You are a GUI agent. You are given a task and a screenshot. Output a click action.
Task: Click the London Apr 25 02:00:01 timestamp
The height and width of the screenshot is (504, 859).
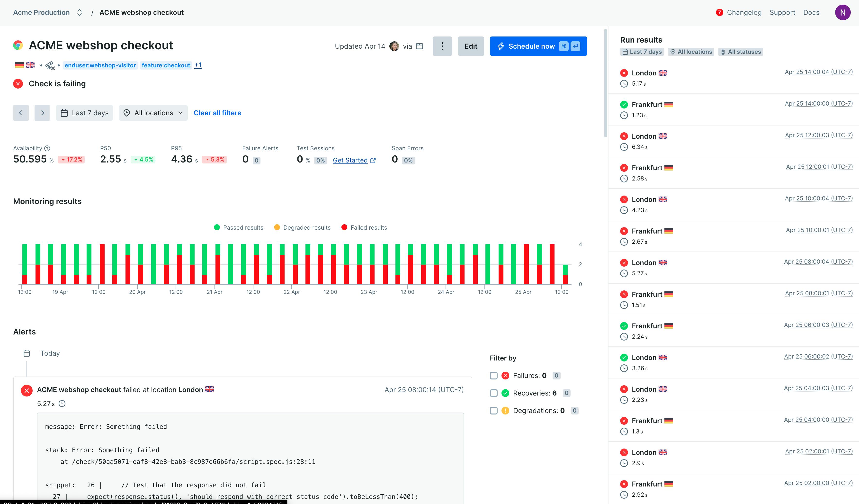819,451
